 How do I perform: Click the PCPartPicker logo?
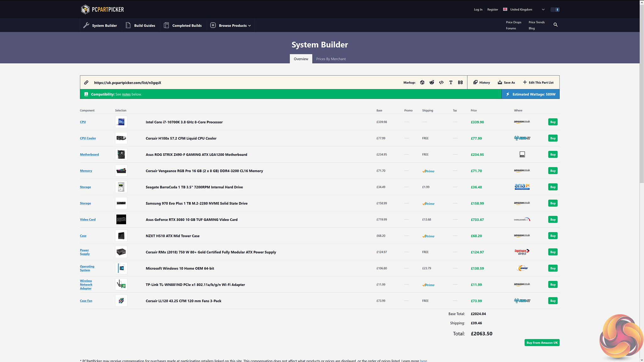[103, 9]
